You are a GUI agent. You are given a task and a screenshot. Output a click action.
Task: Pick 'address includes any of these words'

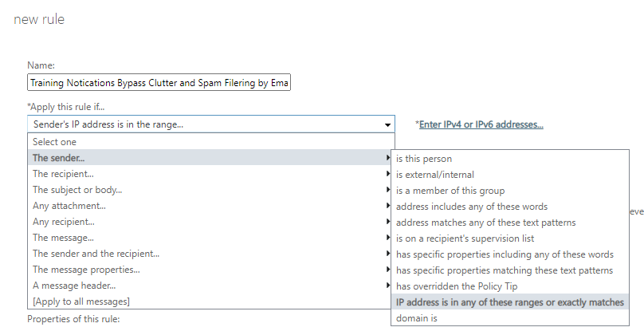pyautogui.click(x=509, y=207)
